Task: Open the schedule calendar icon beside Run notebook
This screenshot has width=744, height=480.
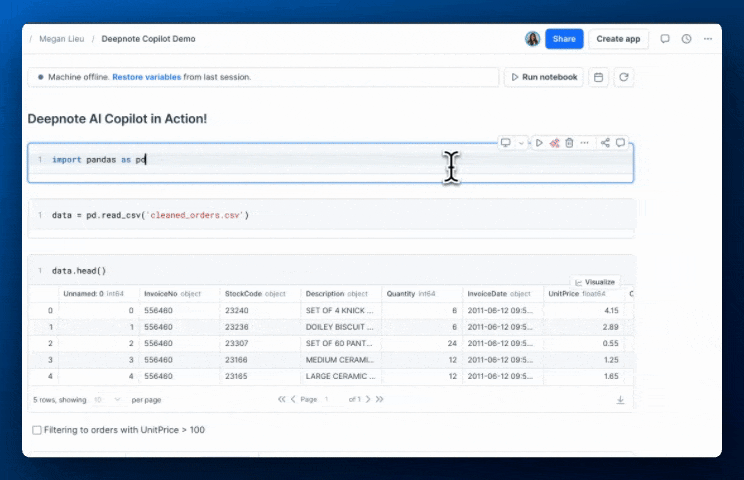Action: pyautogui.click(x=598, y=77)
